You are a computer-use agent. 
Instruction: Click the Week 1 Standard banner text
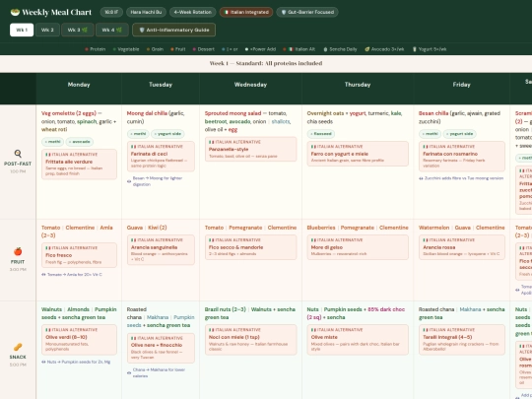266,63
